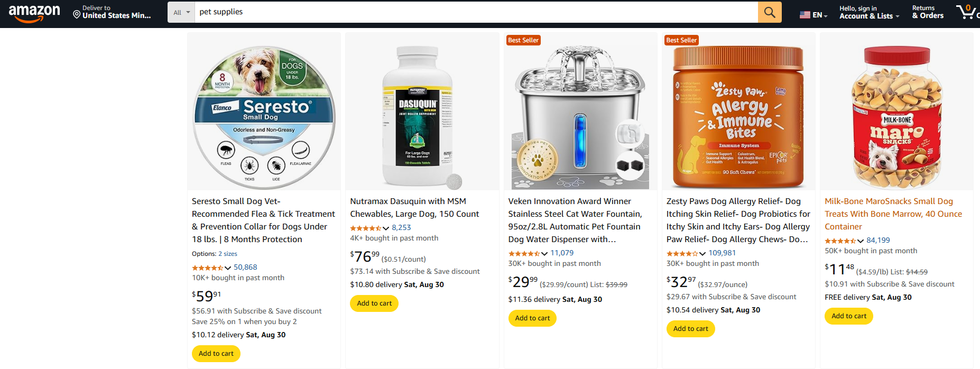Click the Best Seller badge on the cat fountain

tap(523, 40)
